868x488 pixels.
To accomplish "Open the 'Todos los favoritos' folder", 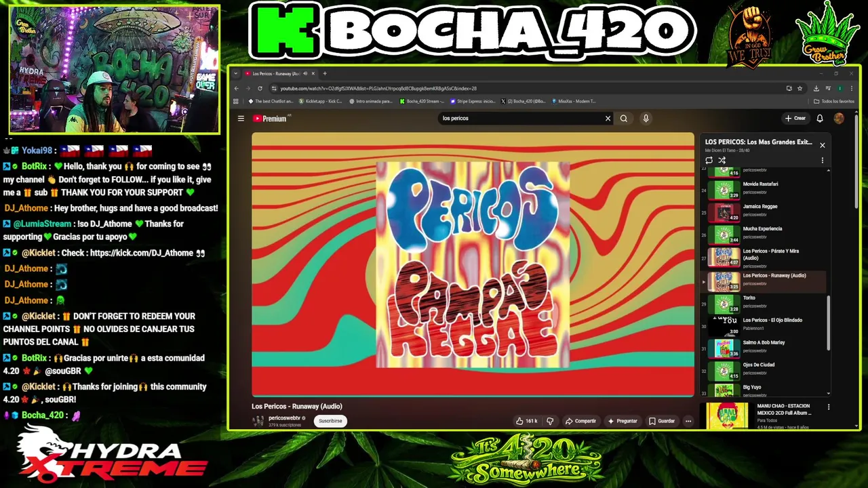I will coord(835,102).
